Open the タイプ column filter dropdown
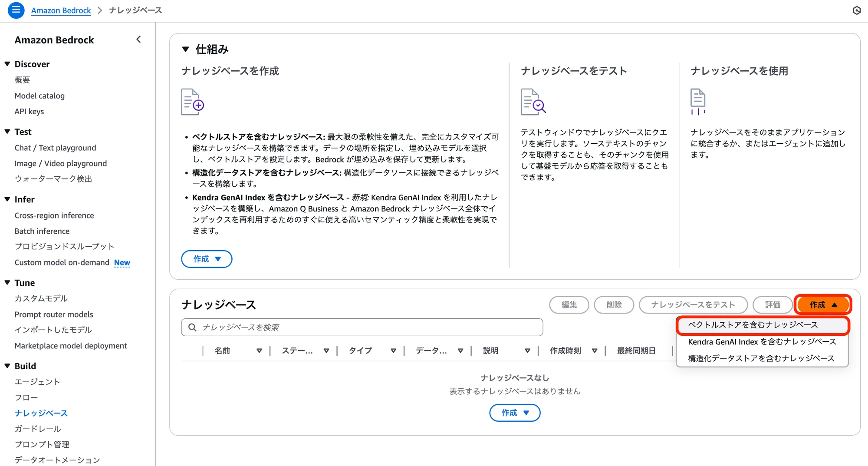The image size is (868, 466). click(x=394, y=350)
